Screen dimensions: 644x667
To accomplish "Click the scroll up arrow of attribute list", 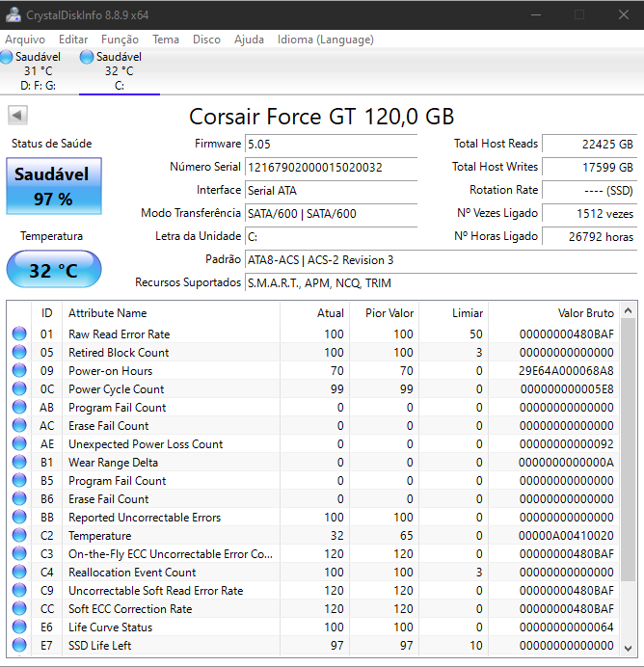I will pyautogui.click(x=629, y=311).
